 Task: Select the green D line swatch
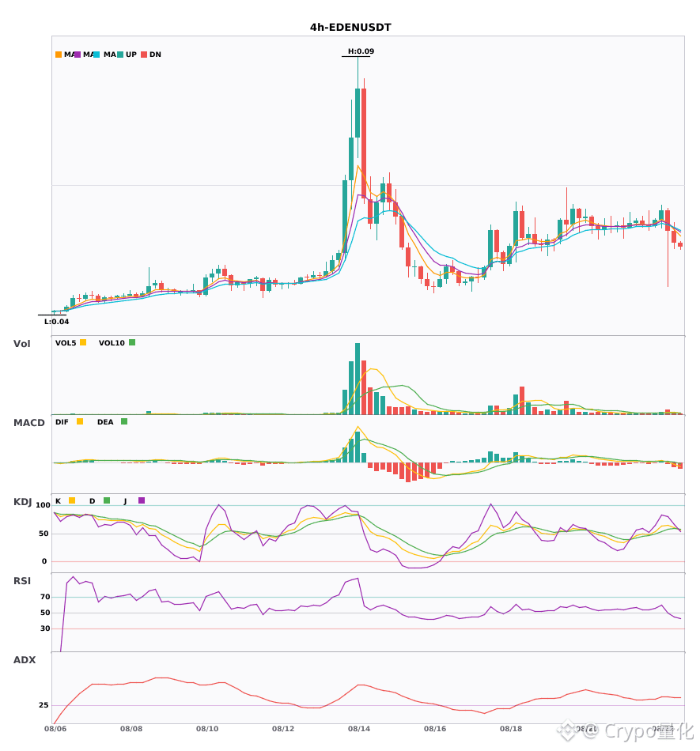pos(107,500)
